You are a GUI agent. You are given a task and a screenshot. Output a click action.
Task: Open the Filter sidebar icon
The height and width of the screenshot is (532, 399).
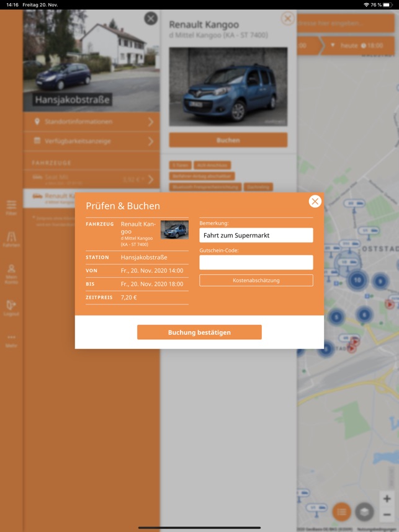(11, 207)
